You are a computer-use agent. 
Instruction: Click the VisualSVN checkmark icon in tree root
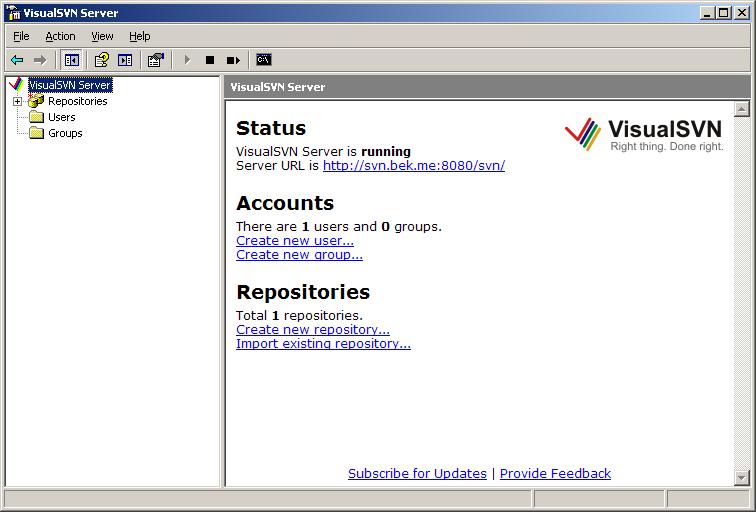coord(16,84)
